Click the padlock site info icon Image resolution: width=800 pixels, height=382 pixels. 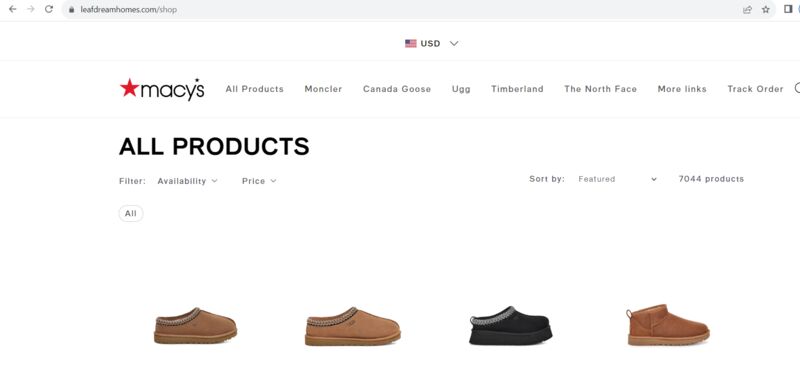pyautogui.click(x=71, y=10)
